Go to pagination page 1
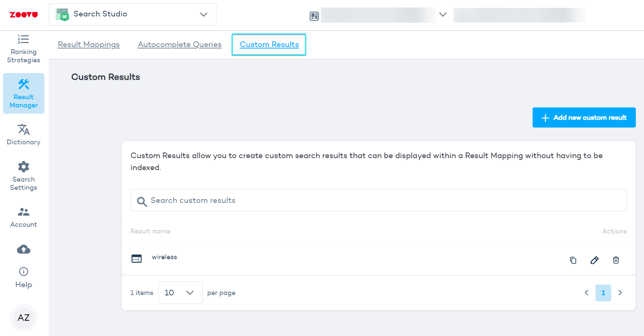644x336 pixels. (603, 293)
